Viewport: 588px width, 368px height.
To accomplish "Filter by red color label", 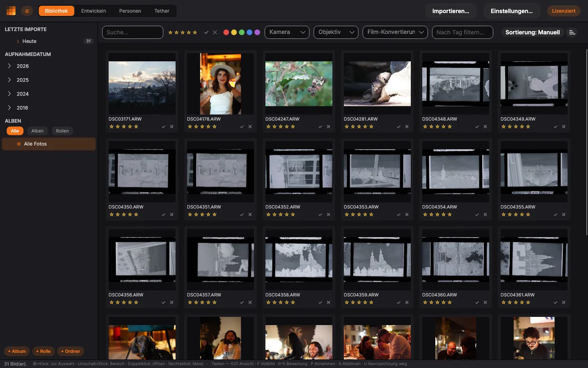I will point(226,32).
